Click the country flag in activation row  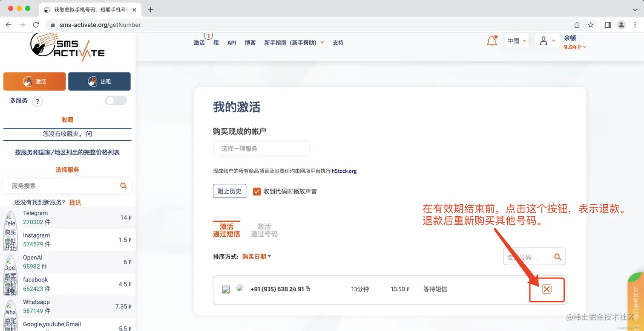click(x=240, y=288)
